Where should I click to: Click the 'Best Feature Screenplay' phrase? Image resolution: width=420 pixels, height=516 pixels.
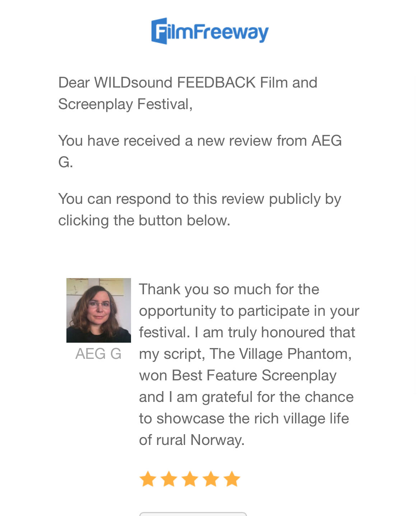pyautogui.click(x=254, y=375)
